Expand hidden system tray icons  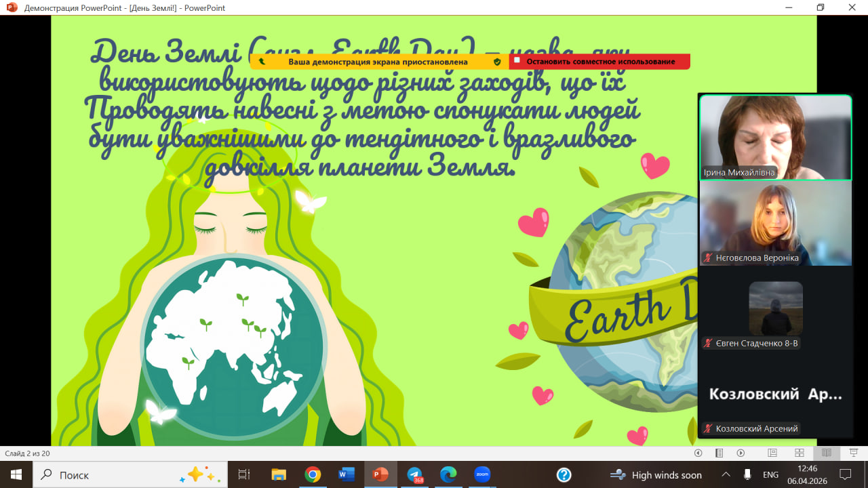click(726, 474)
